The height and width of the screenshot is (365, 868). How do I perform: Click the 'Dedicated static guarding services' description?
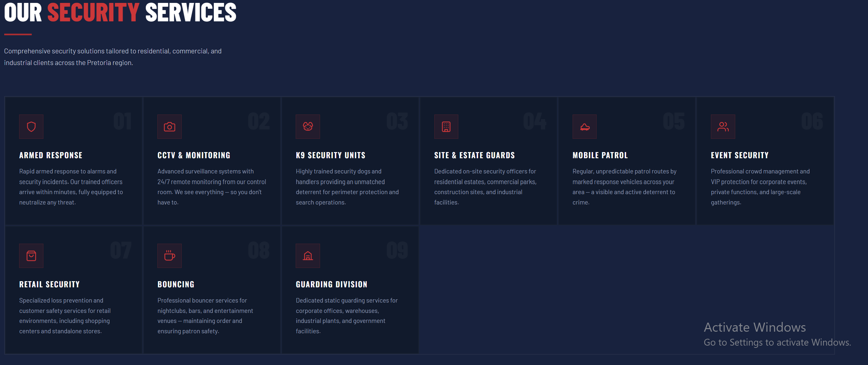coord(347,315)
